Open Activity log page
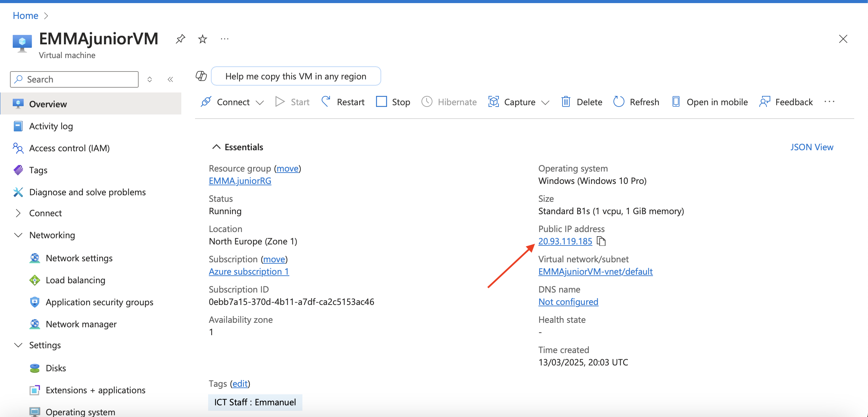Screen dimensions: 868x417 51,126
